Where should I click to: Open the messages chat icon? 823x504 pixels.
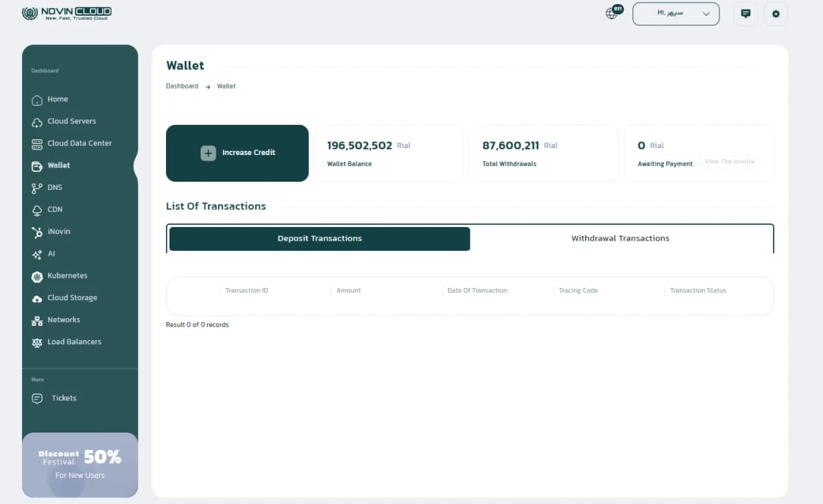pos(746,14)
